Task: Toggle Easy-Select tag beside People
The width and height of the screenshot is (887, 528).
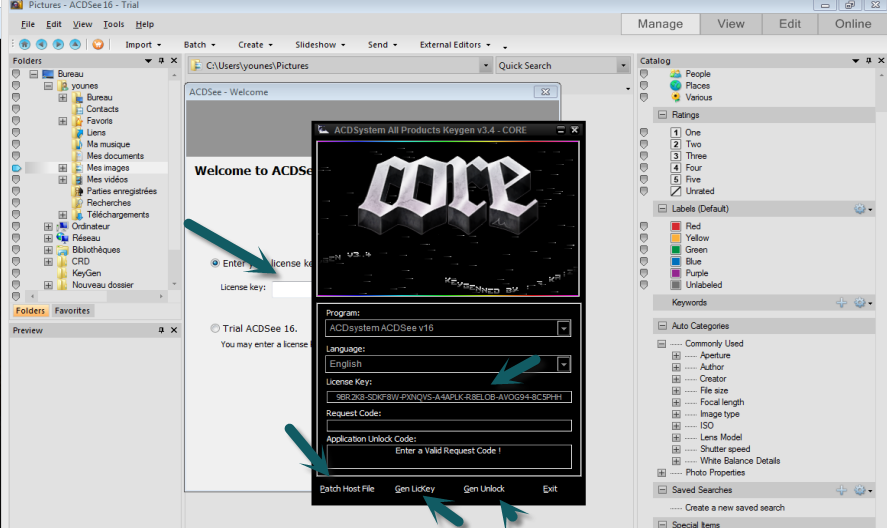Action: [x=644, y=74]
